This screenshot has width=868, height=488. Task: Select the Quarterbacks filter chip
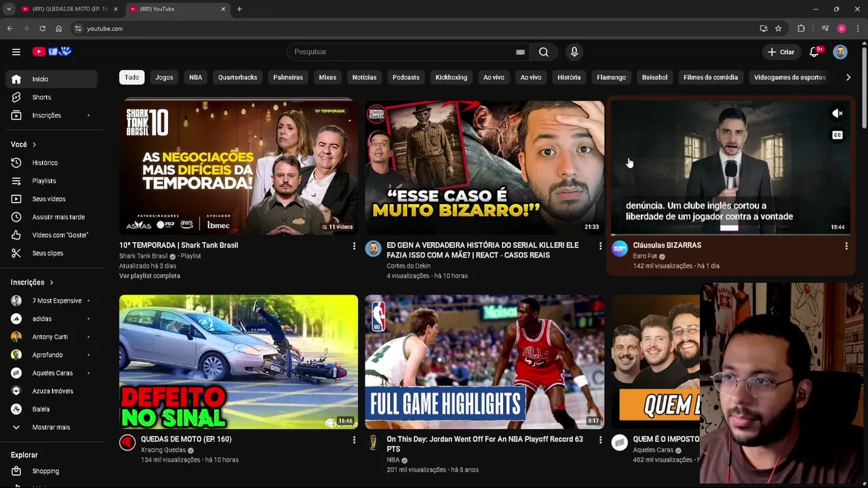click(237, 77)
